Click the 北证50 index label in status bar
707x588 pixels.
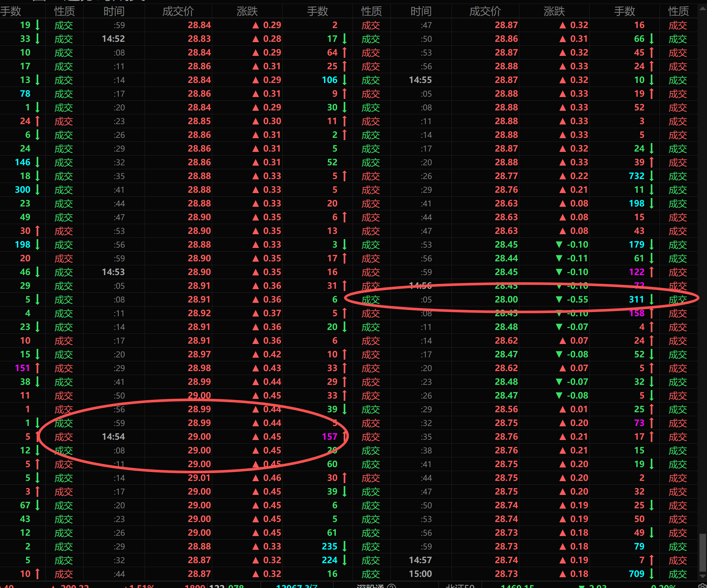point(460,586)
